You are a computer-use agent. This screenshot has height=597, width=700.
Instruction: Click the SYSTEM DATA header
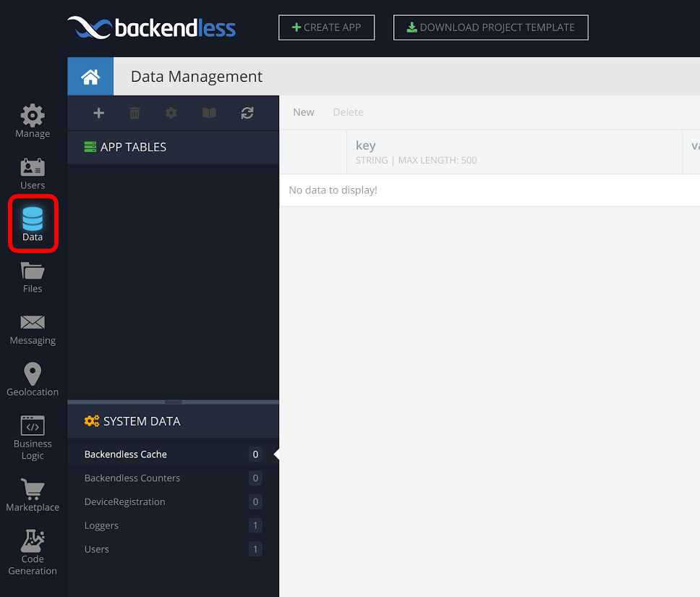[174, 421]
